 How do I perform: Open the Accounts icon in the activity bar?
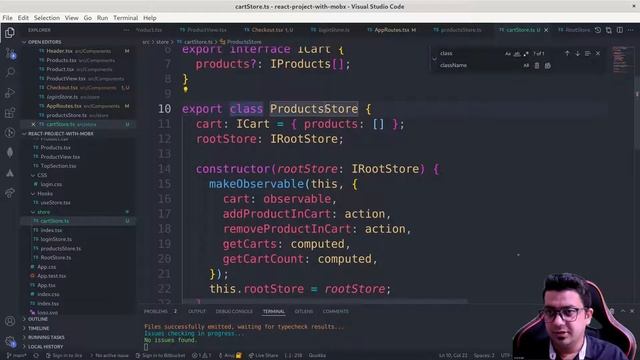pyautogui.click(x=10, y=321)
